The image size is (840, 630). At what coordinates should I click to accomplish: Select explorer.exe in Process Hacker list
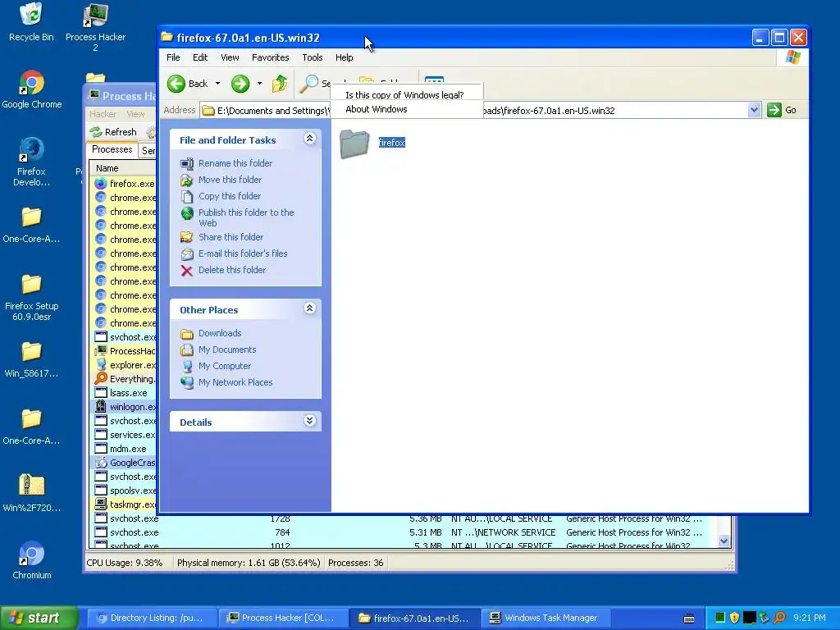click(126, 365)
